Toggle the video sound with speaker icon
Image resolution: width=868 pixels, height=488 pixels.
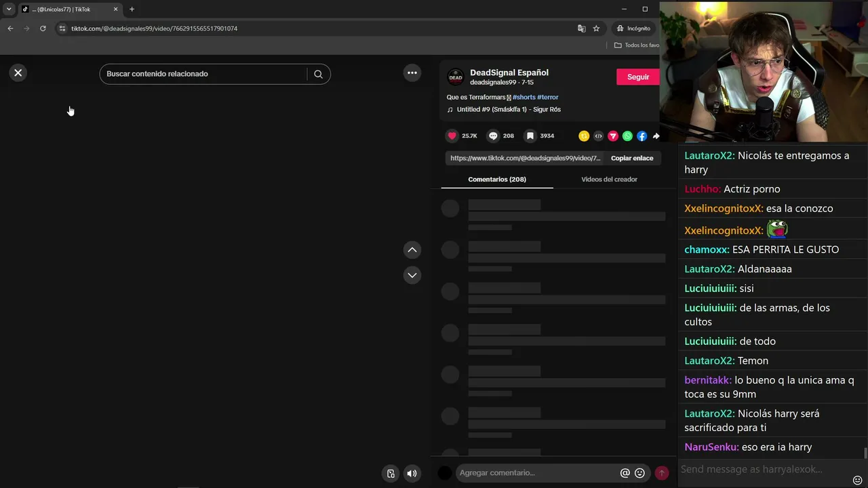(412, 474)
